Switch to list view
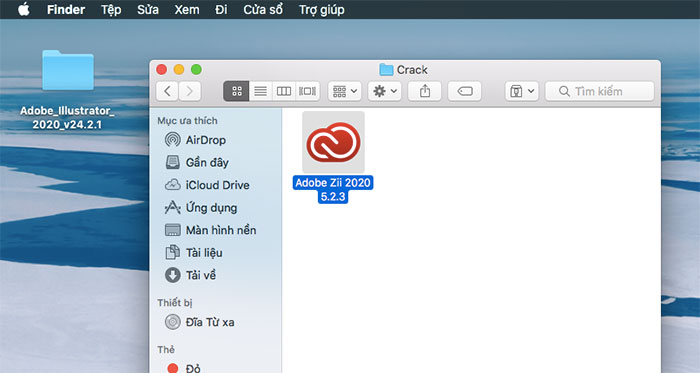Screen dimensions: 700x373 coord(260,91)
